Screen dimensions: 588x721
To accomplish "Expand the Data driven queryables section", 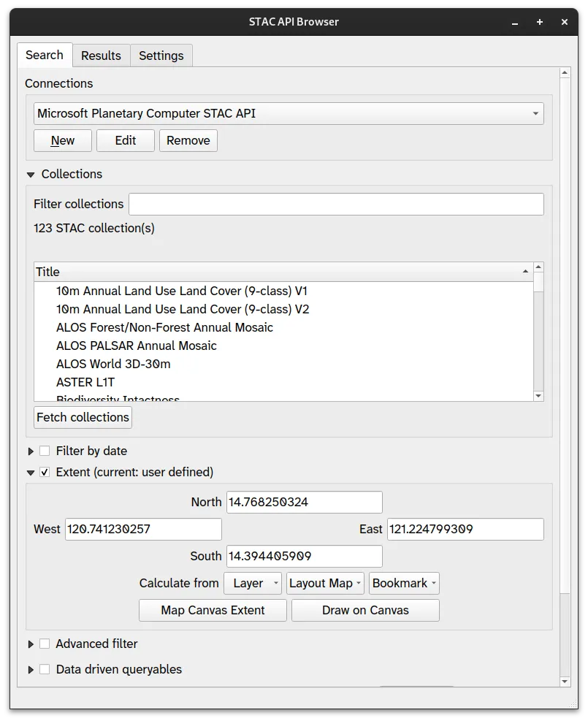I will click(31, 670).
